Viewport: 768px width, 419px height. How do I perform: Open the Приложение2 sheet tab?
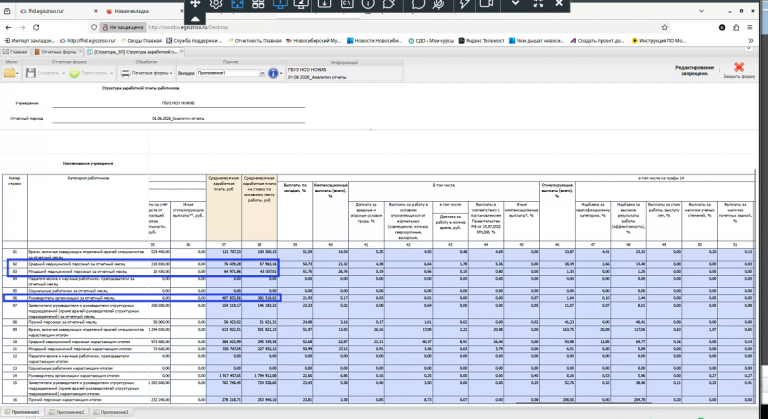tap(66, 412)
